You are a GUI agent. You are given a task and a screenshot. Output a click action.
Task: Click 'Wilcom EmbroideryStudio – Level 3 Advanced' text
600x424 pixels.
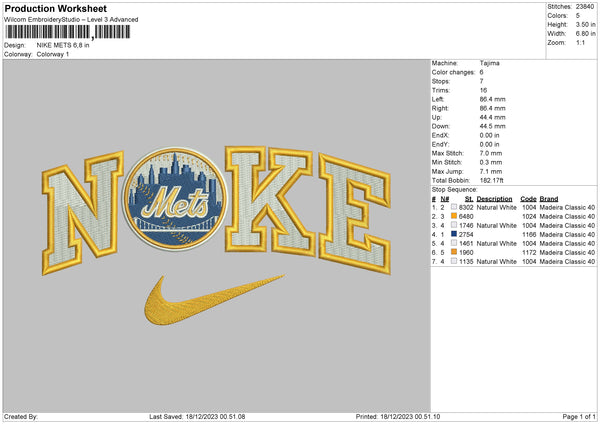pos(71,20)
